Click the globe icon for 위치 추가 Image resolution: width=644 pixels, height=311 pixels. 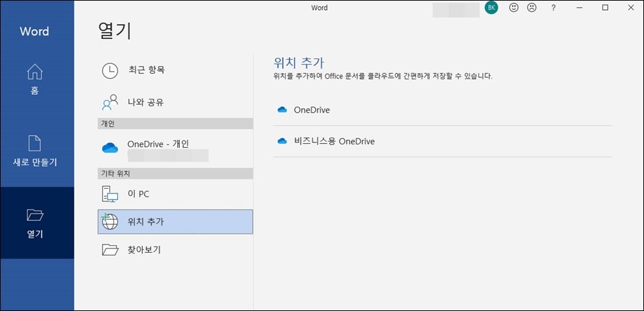pos(109,221)
